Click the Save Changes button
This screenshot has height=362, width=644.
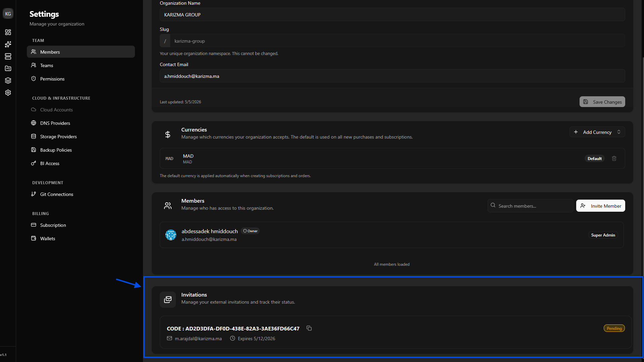pyautogui.click(x=602, y=102)
